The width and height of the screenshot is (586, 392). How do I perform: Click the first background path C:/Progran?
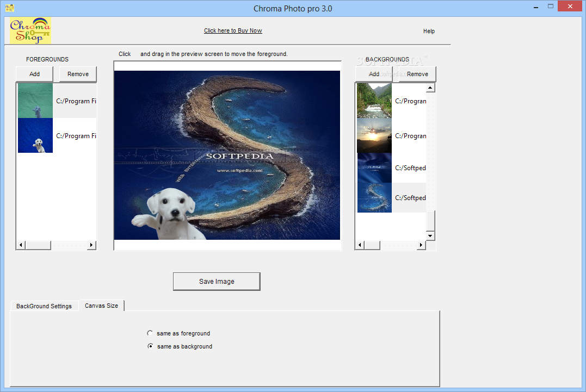coord(410,101)
